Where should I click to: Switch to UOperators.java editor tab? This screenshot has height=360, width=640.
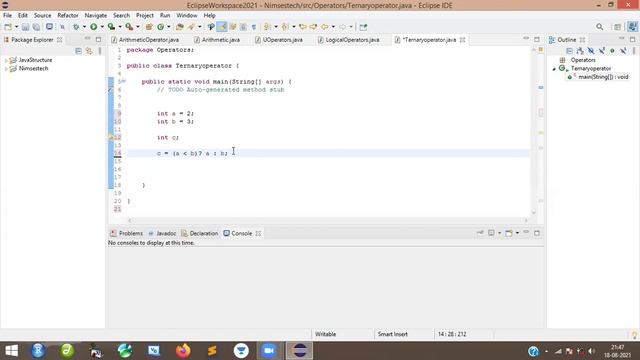[279, 40]
